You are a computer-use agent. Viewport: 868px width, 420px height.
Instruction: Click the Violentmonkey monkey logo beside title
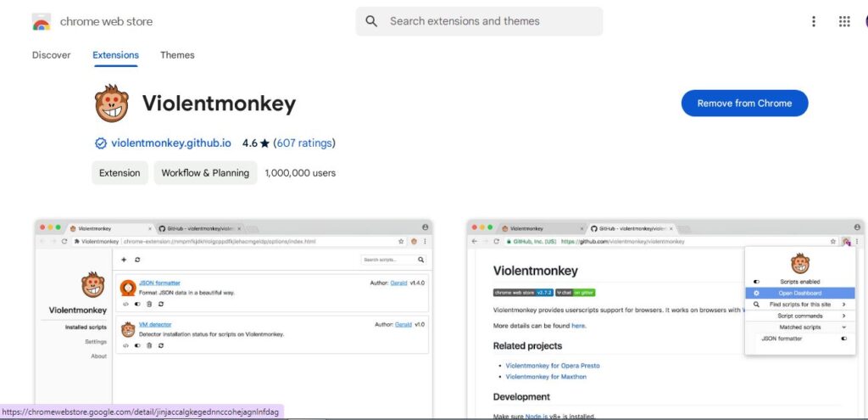click(112, 103)
